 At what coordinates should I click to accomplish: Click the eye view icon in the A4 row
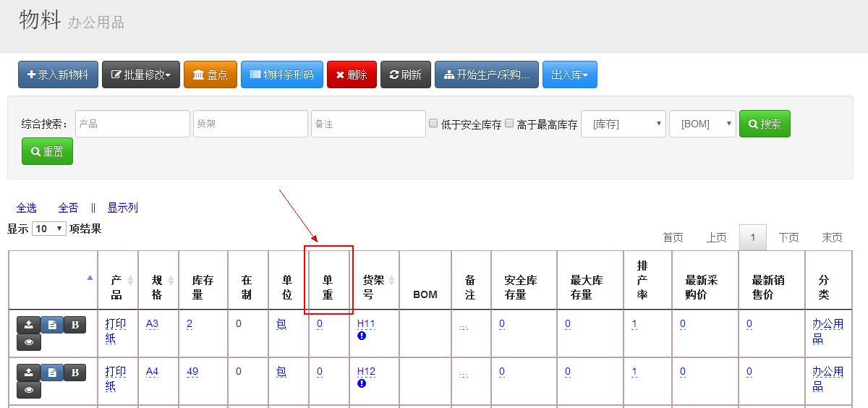click(28, 390)
